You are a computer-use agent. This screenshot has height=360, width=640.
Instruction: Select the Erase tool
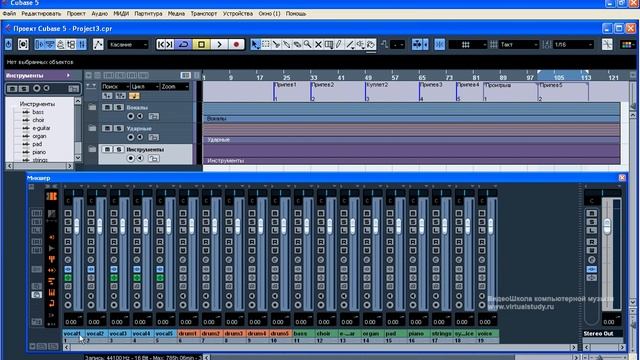[x=297, y=44]
